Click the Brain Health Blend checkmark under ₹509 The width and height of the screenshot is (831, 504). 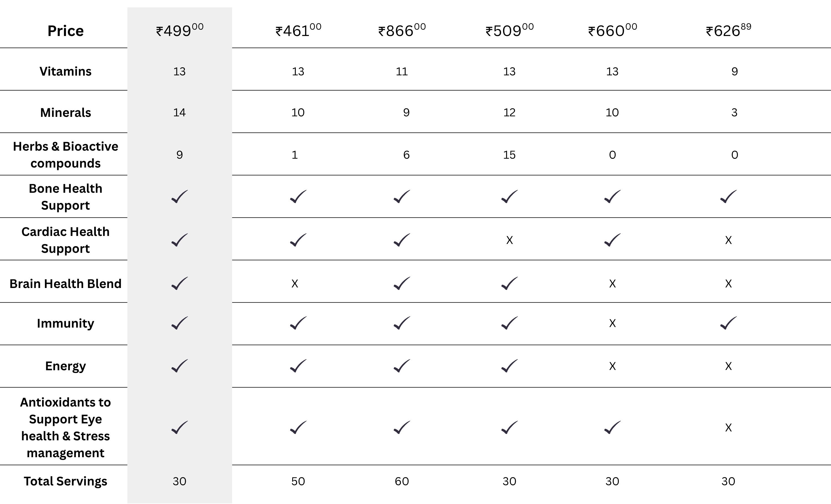pos(509,284)
